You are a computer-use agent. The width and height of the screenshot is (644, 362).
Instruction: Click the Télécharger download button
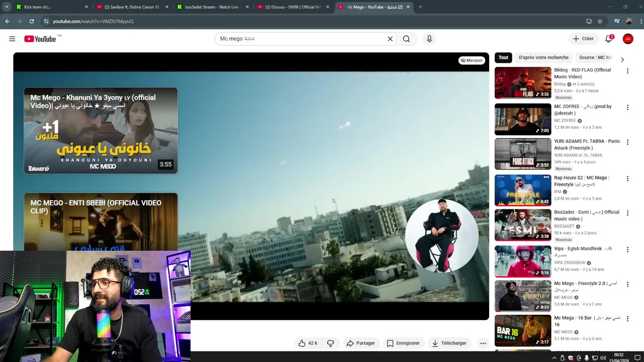tap(449, 343)
